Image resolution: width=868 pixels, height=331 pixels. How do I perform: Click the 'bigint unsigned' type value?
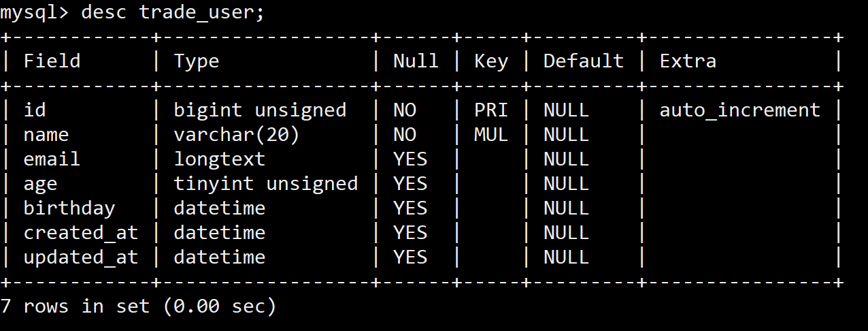pyautogui.click(x=260, y=110)
